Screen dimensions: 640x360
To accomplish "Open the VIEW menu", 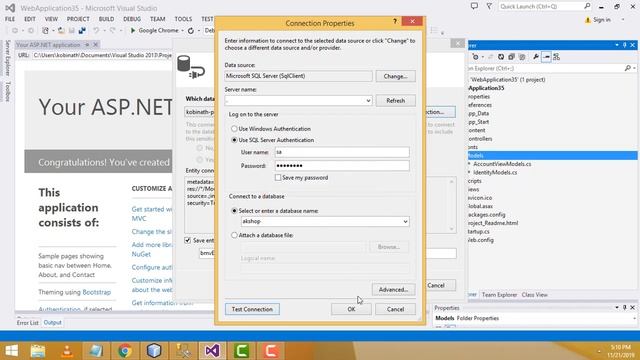I will (x=51, y=19).
